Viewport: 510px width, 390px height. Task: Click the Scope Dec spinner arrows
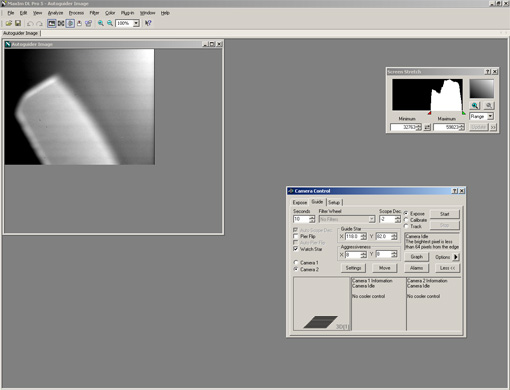tap(397, 219)
